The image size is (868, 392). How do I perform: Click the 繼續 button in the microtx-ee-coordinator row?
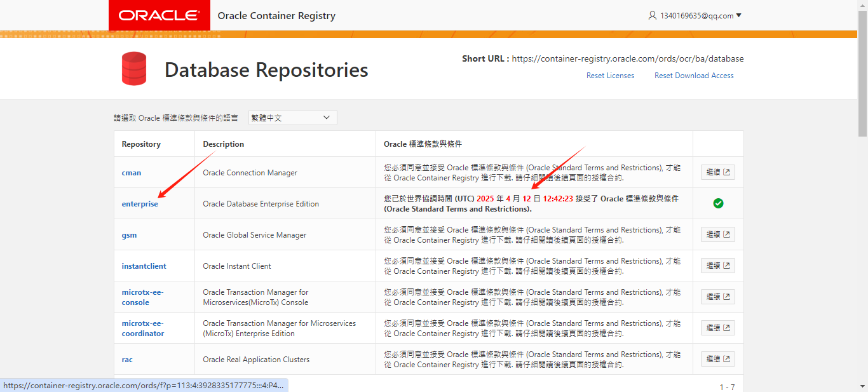coord(718,328)
